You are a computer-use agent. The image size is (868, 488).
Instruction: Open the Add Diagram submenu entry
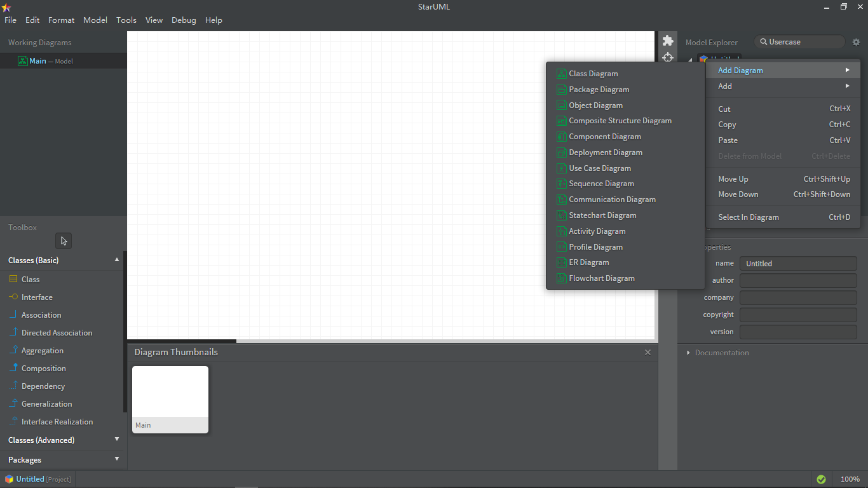tap(783, 71)
